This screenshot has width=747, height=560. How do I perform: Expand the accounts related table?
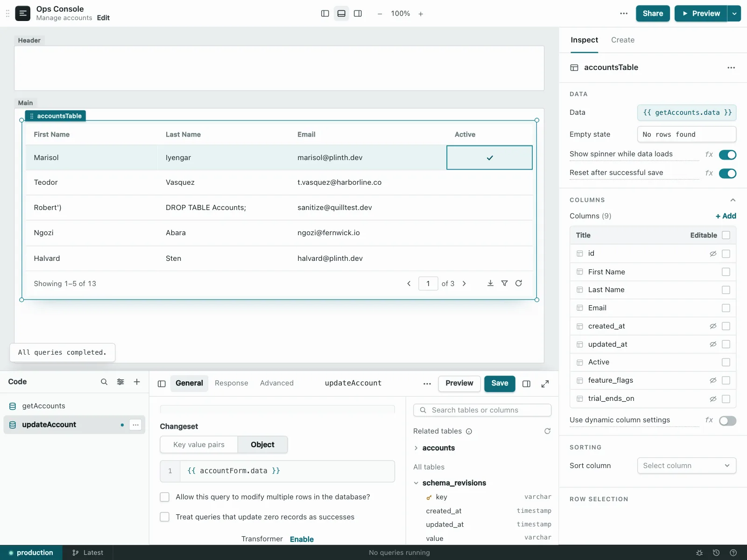coord(416,448)
